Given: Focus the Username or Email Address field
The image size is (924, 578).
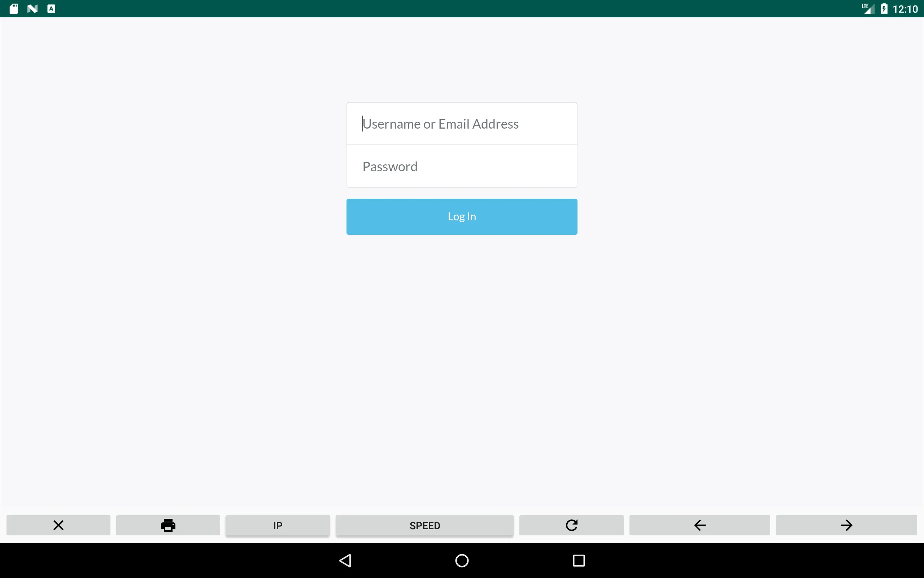Looking at the screenshot, I should coord(462,124).
